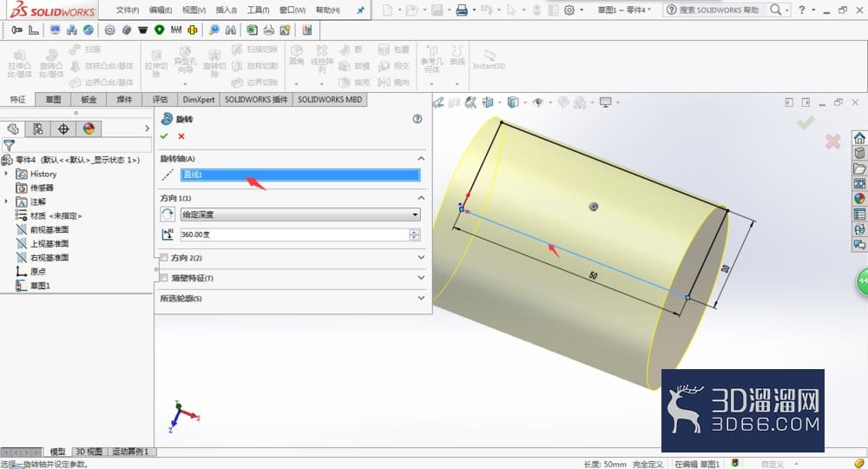The height and width of the screenshot is (469, 868).
Task: Click the green checkmark to accept the revolve
Action: point(164,135)
